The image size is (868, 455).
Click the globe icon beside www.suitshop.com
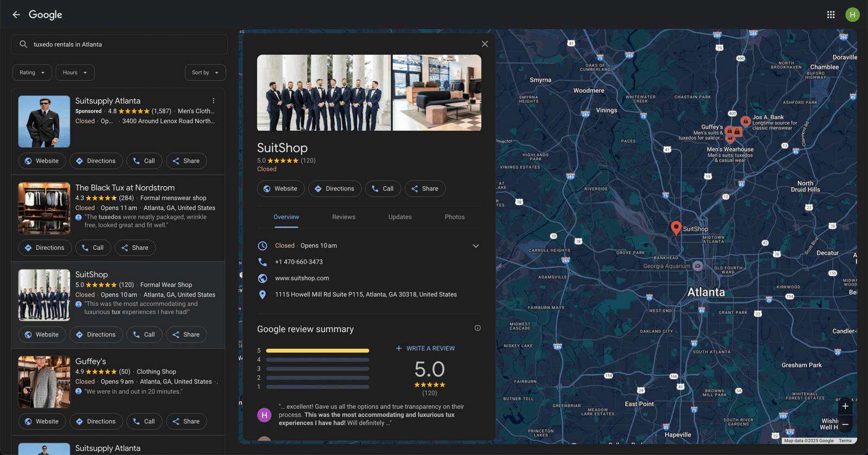(x=263, y=278)
